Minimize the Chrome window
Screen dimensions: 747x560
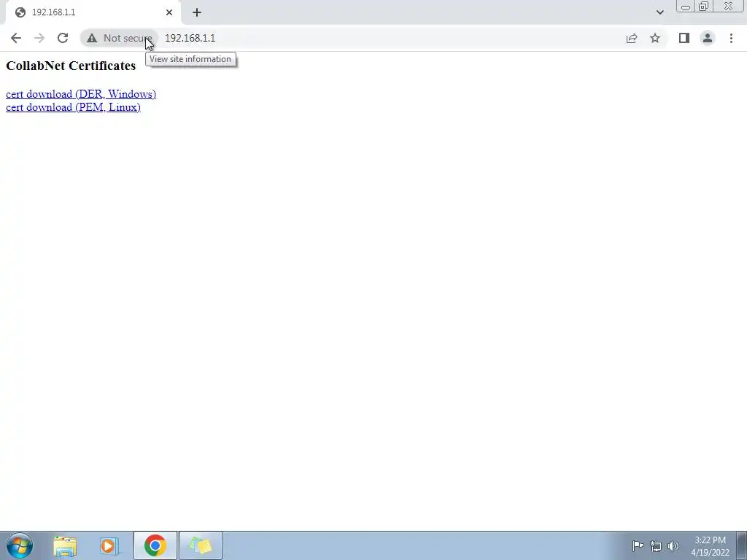click(686, 6)
